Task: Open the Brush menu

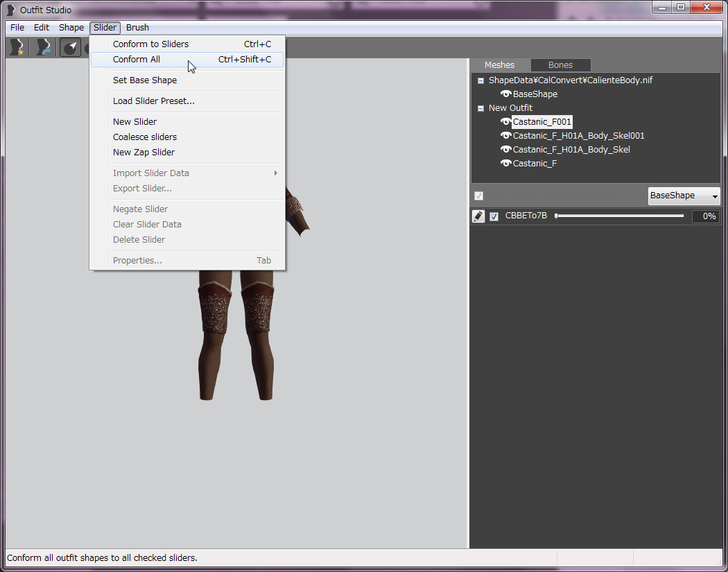Action: tap(137, 28)
